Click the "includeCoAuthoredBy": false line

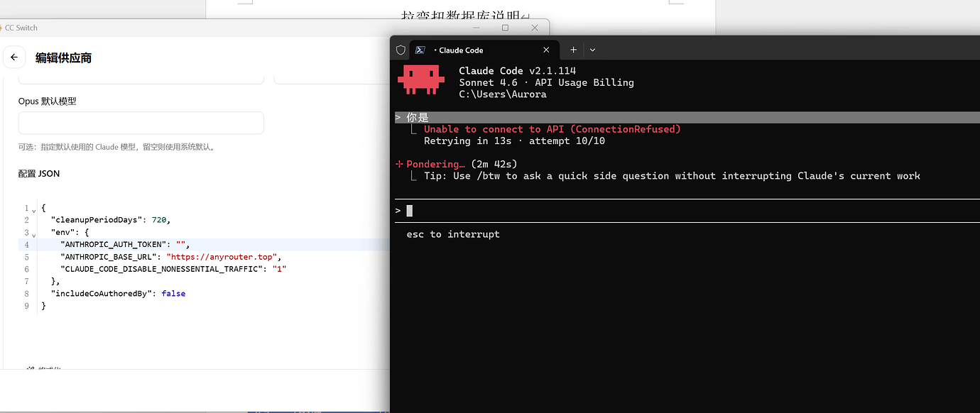click(x=118, y=293)
